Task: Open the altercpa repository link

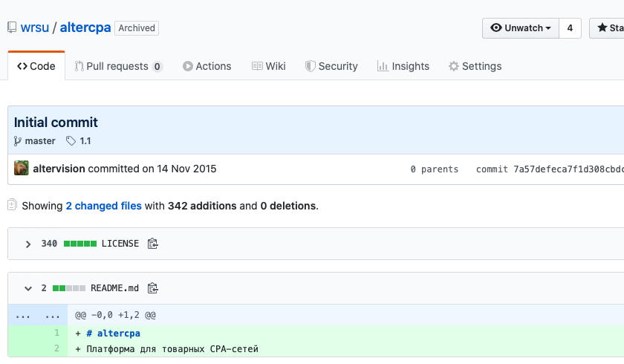Action: [85, 27]
